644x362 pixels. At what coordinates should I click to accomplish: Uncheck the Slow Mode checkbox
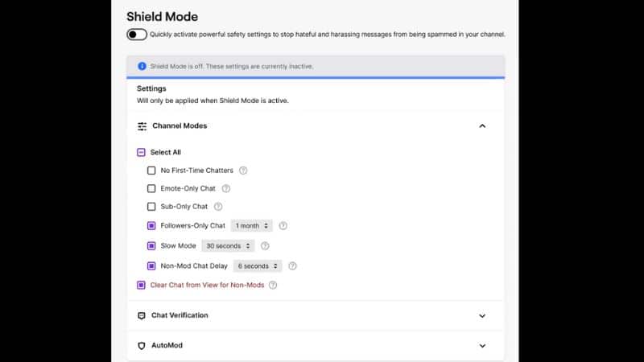(151, 246)
